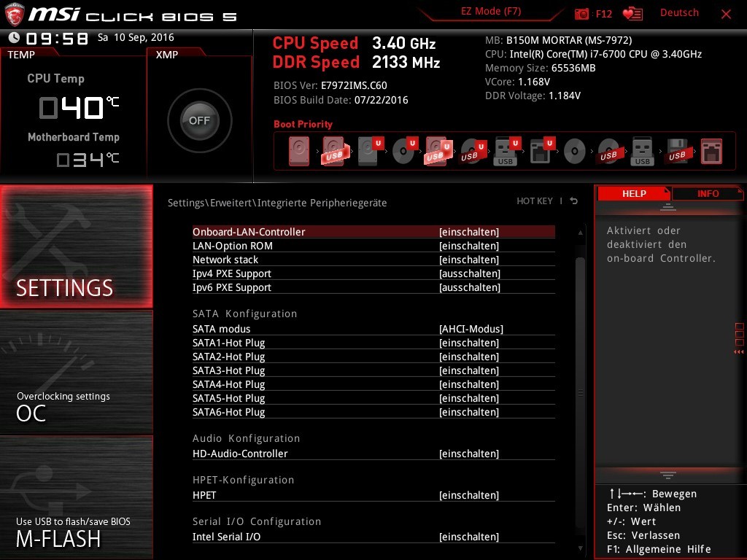Take a screenshot with the F12 camera icon
747x560 pixels.
click(581, 14)
